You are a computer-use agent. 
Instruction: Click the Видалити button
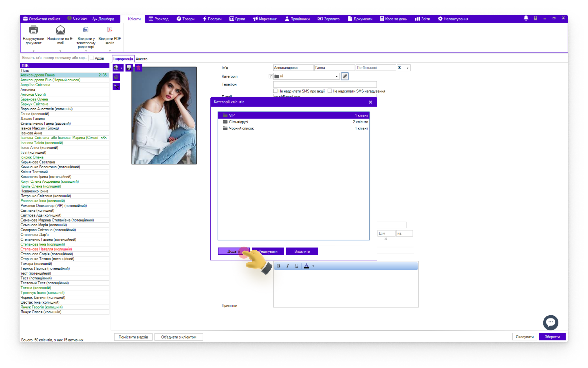point(302,251)
